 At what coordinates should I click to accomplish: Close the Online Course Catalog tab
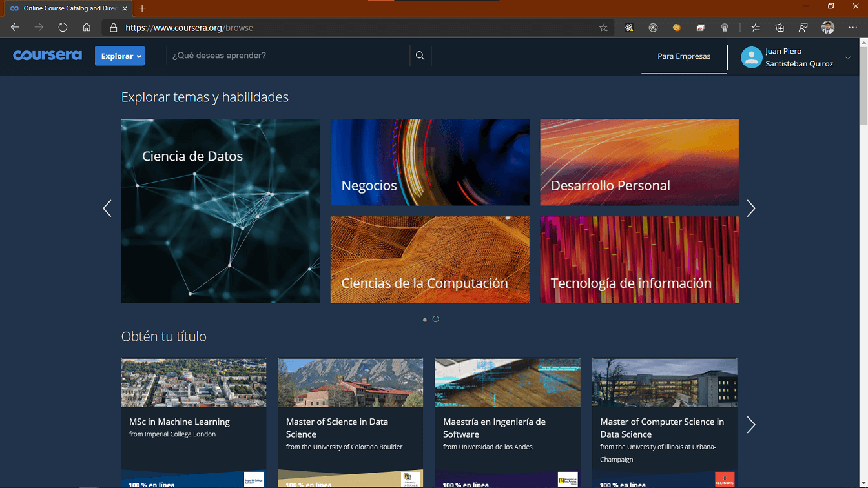(x=125, y=8)
